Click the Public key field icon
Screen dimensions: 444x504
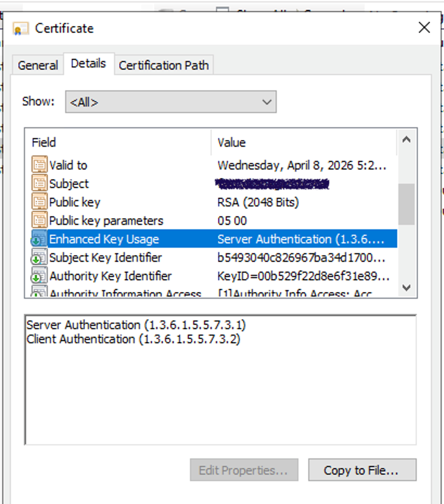pos(39,202)
